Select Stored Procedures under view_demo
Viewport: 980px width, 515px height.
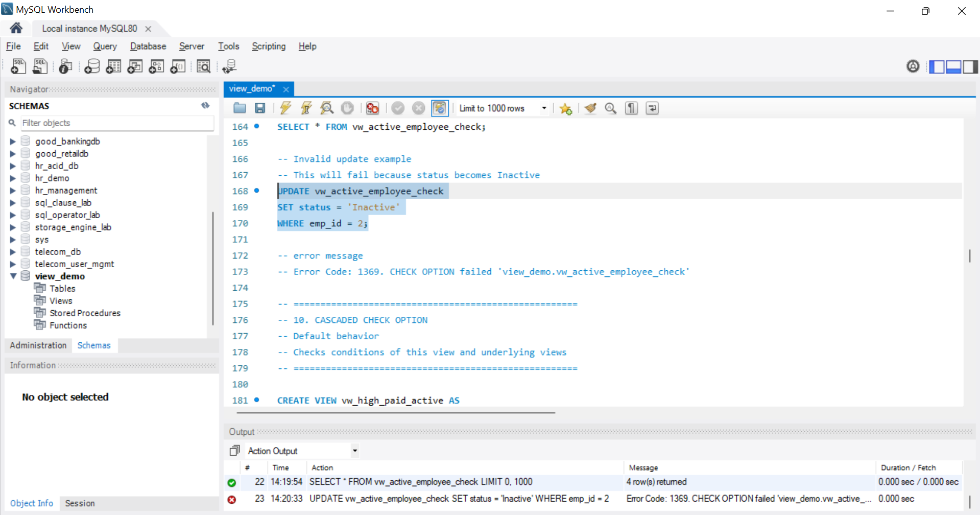pyautogui.click(x=85, y=313)
